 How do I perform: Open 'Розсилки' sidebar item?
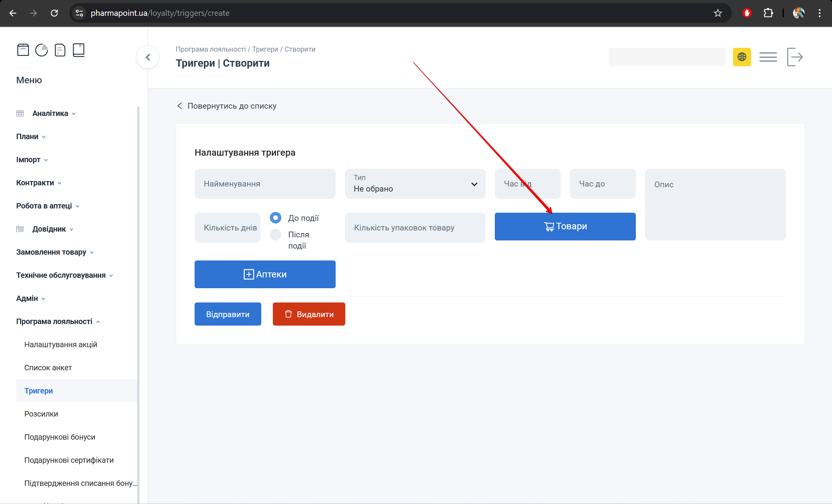click(41, 414)
